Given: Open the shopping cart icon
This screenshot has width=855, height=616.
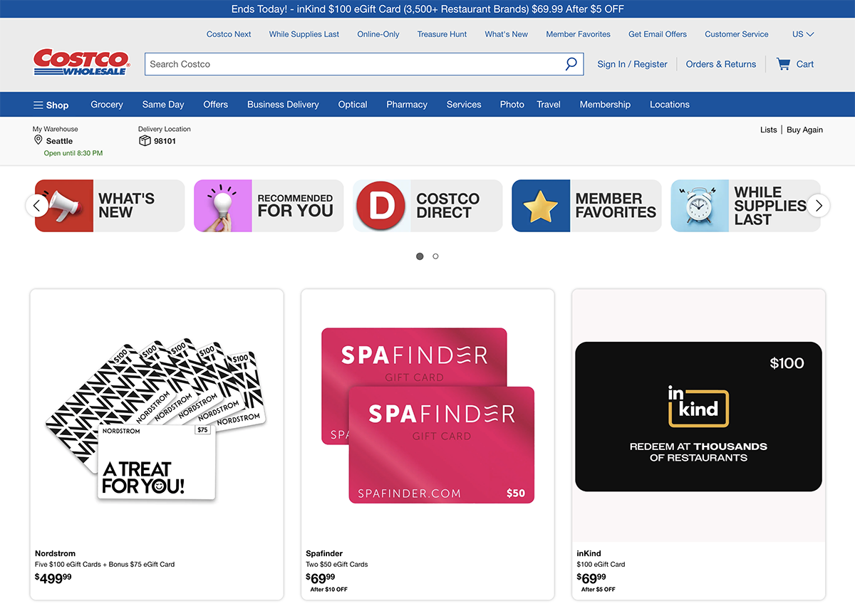Looking at the screenshot, I should point(783,64).
